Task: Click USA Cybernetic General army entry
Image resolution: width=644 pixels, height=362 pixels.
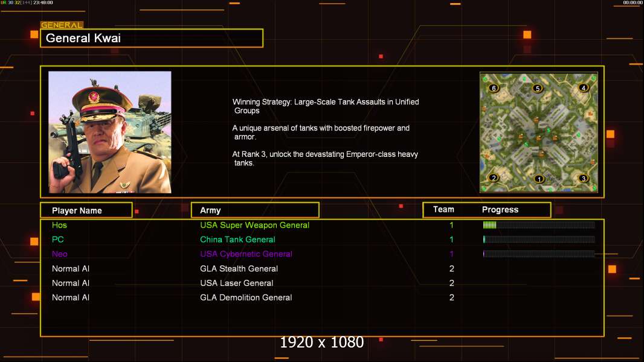Action: 246,254
